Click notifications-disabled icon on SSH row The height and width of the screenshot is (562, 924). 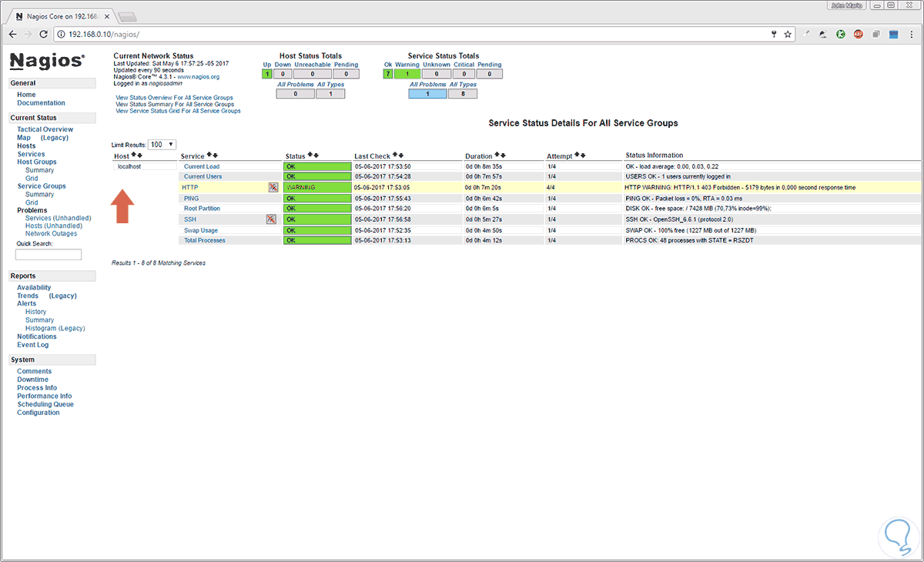click(x=271, y=219)
